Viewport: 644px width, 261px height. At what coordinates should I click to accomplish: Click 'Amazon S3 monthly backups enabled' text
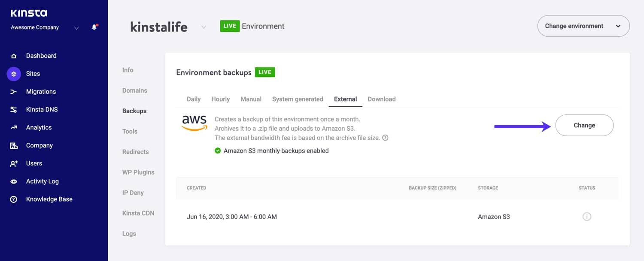276,151
